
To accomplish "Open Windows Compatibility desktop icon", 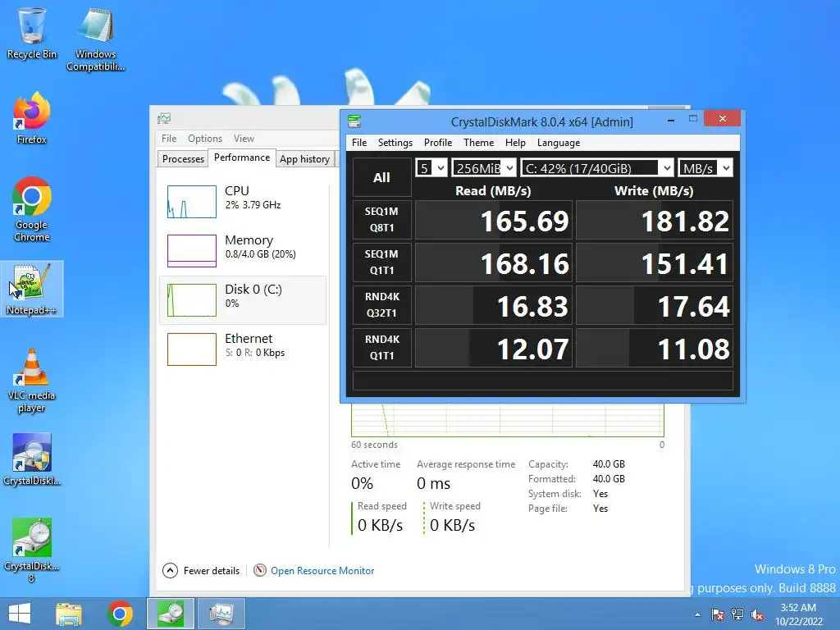I will pos(95,39).
